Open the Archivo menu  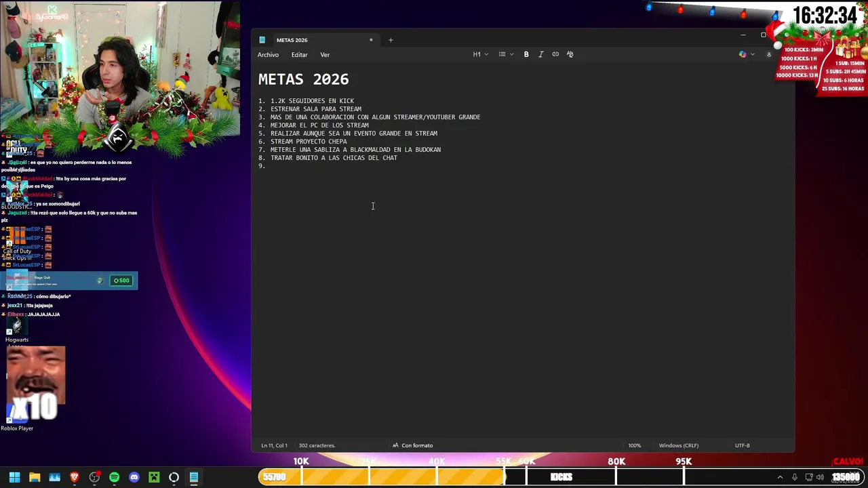click(268, 55)
